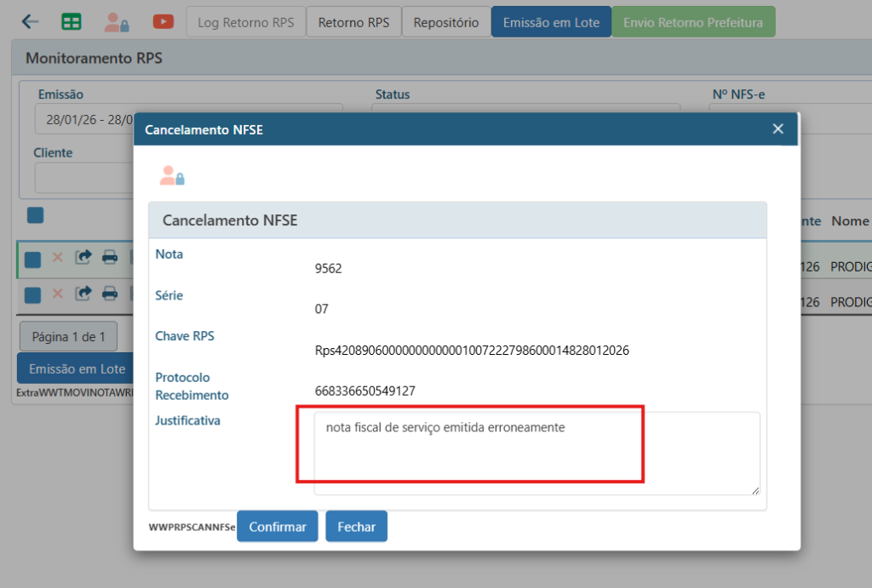Click the share icon in first row
Image resolution: width=872 pixels, height=588 pixels.
click(x=83, y=258)
